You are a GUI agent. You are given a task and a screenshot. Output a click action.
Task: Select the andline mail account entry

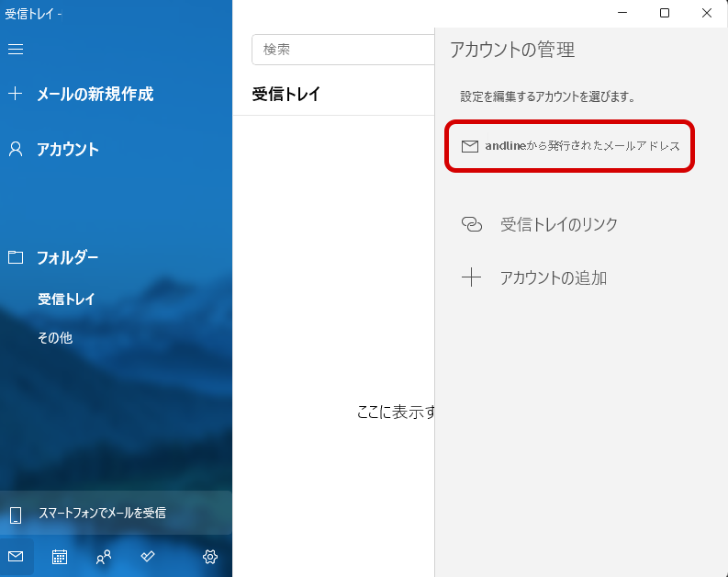(569, 146)
